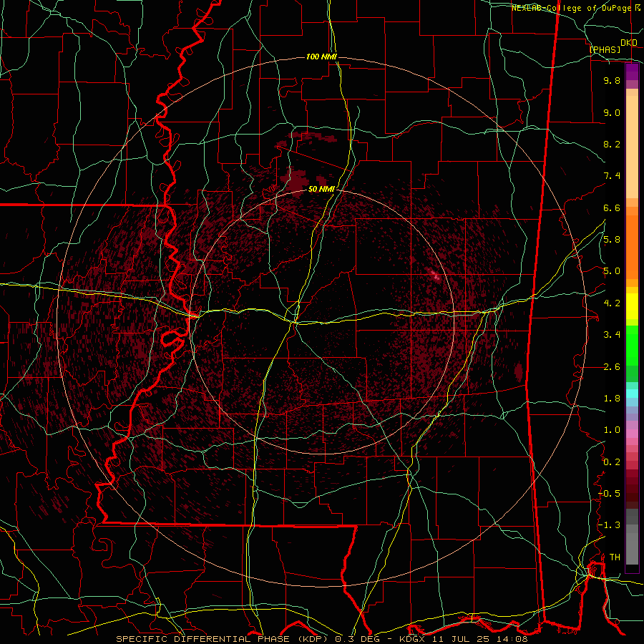Image resolution: width=644 pixels, height=644 pixels.
Task: Click the 4.2 scale value
Action: point(612,303)
